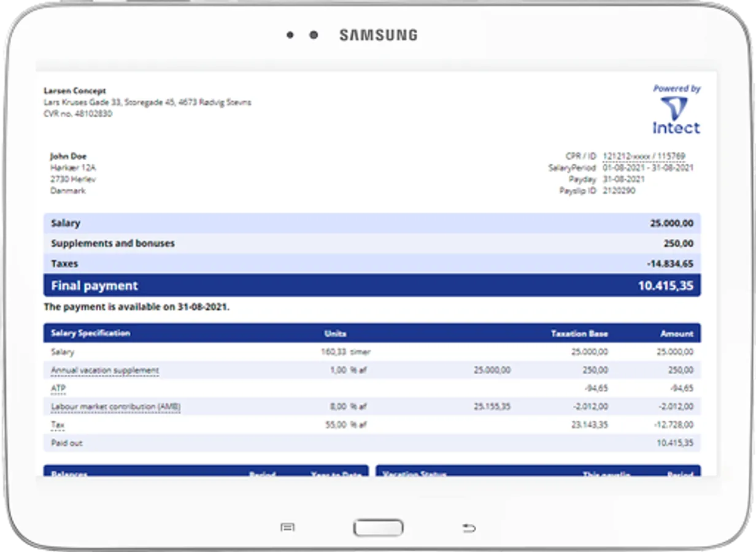Image resolution: width=756 pixels, height=552 pixels.
Task: Open the Annual vacation supplement underlined term
Action: (x=105, y=370)
